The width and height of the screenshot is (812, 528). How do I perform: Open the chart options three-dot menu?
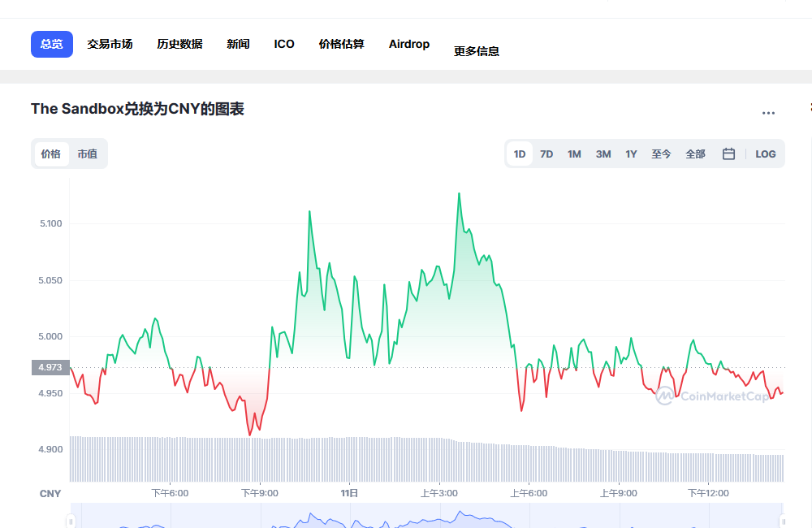click(x=768, y=113)
